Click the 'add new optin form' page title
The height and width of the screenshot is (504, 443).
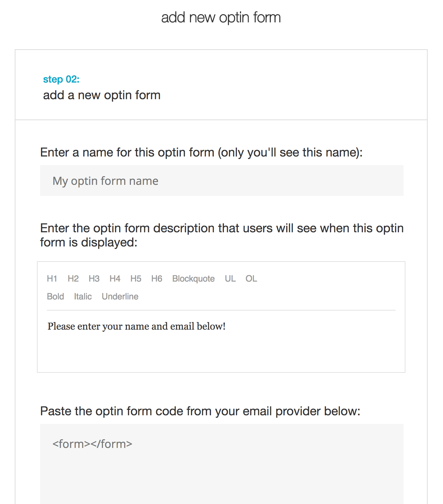click(x=221, y=18)
